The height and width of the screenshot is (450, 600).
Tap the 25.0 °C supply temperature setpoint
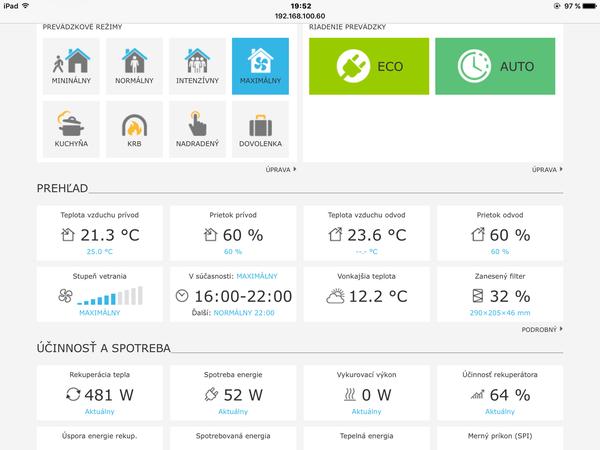pyautogui.click(x=100, y=252)
